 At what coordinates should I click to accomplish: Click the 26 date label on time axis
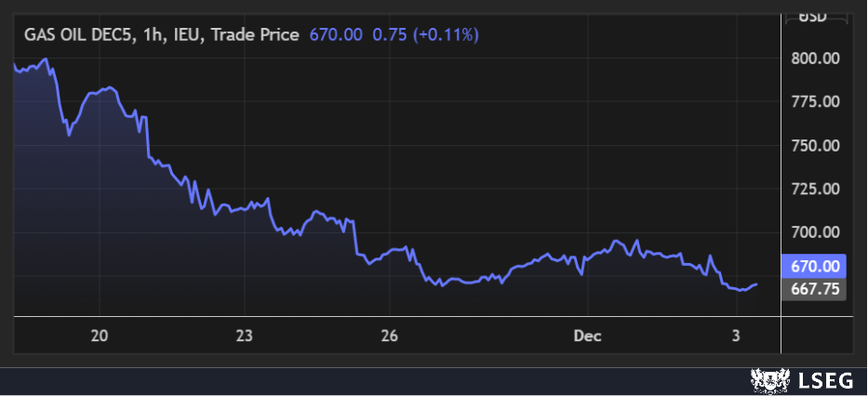click(x=389, y=336)
